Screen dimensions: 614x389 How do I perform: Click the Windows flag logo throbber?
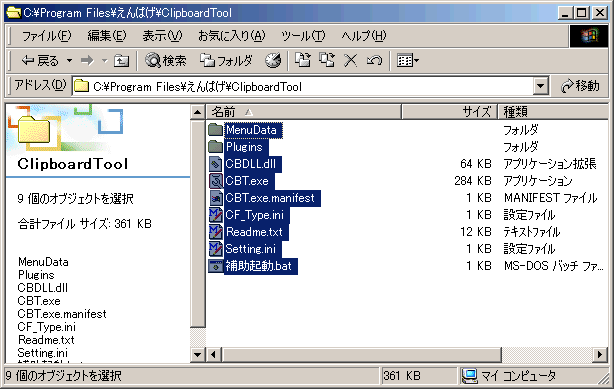(x=589, y=36)
